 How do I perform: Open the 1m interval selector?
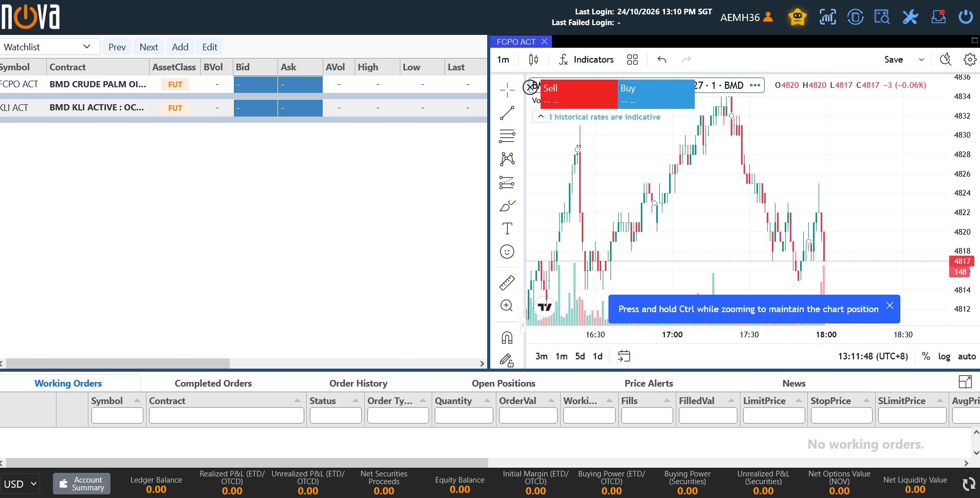[x=503, y=60]
